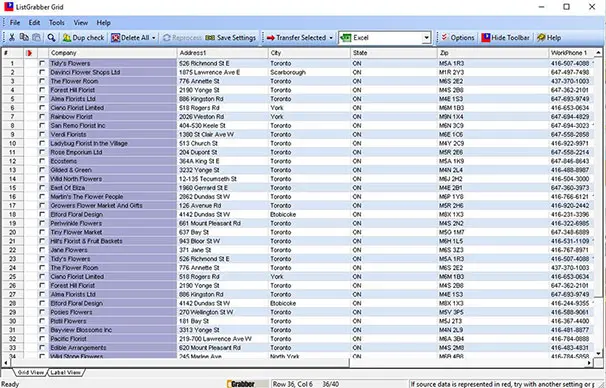The height and width of the screenshot is (388, 606).
Task: Click the vertical scrollbar up arrow
Action: [x=598, y=52]
